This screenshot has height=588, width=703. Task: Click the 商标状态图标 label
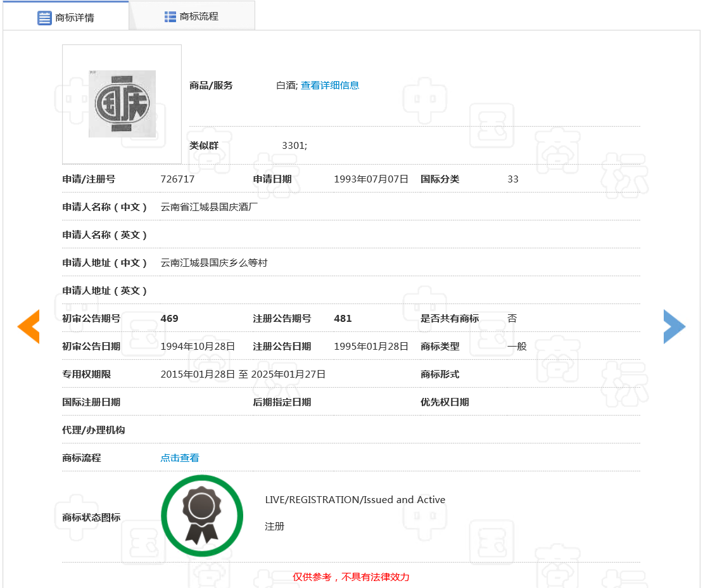pos(91,518)
